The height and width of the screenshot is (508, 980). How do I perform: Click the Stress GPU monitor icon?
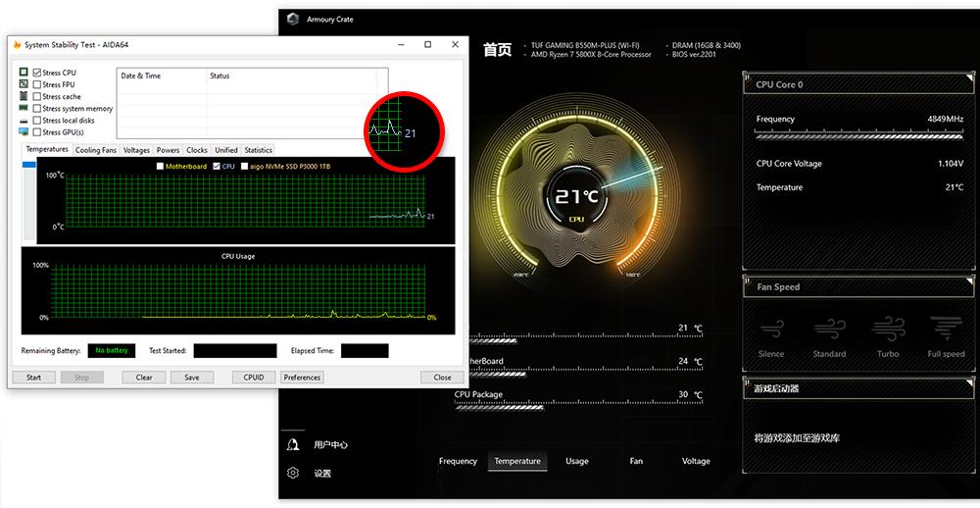(x=24, y=132)
